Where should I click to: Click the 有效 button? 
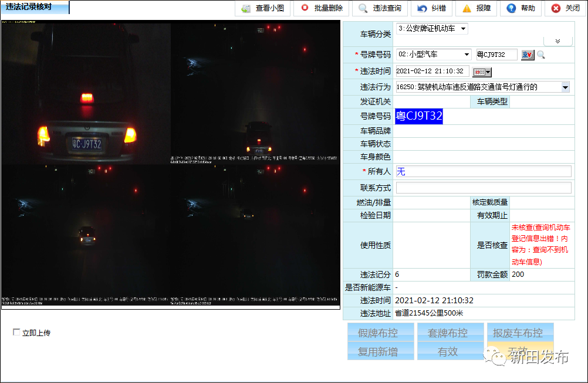(x=450, y=351)
